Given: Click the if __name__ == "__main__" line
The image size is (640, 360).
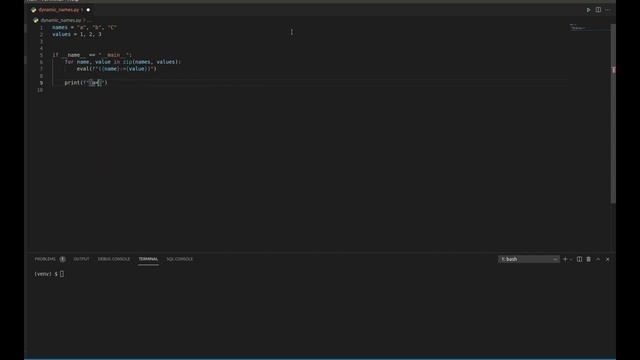Looking at the screenshot, I should click(x=92, y=55).
